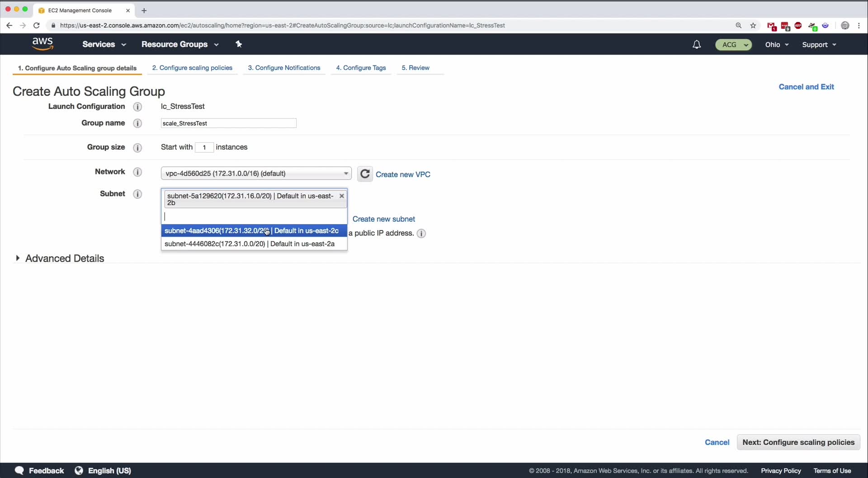Close the EC2 Management Console tab
Image resolution: width=868 pixels, height=478 pixels.
tap(128, 10)
